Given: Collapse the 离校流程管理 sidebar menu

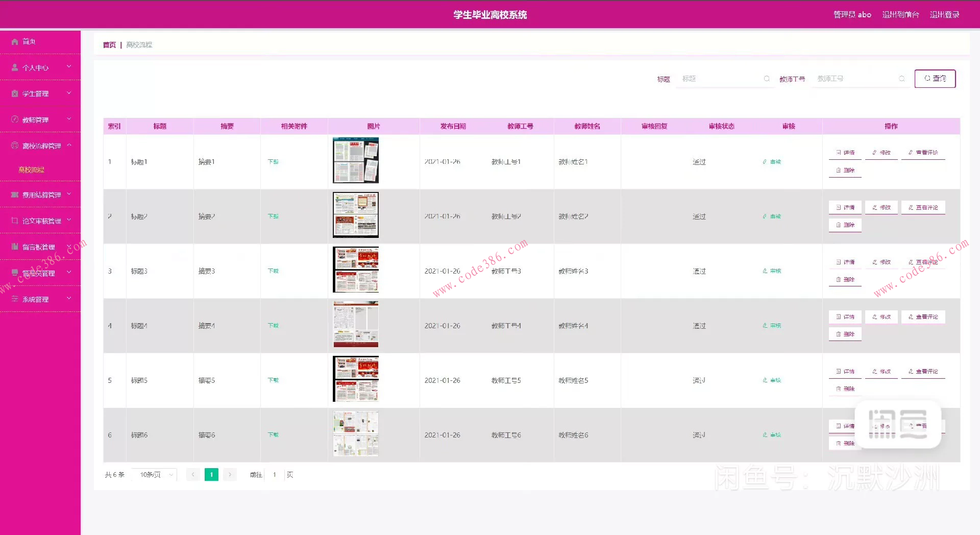Looking at the screenshot, I should click(40, 145).
